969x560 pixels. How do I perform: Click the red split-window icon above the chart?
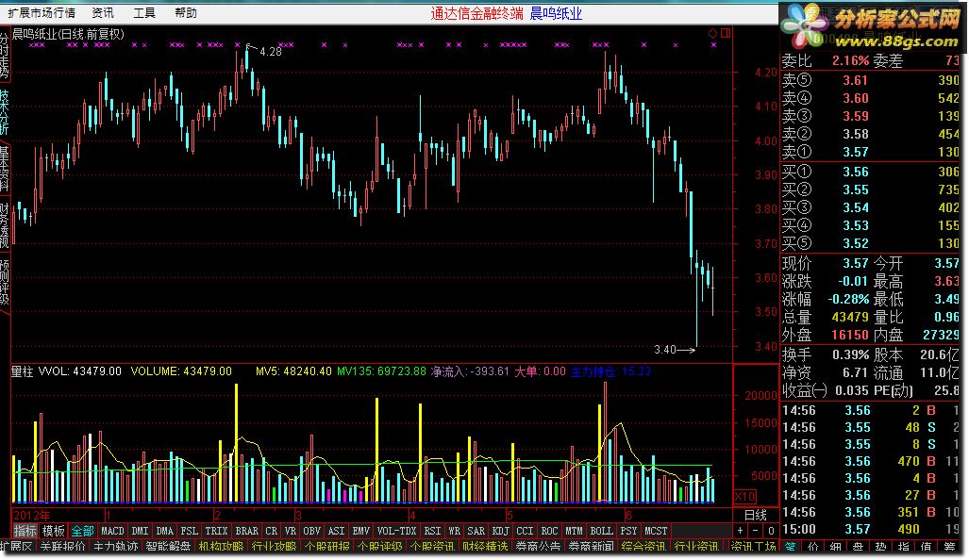point(726,33)
